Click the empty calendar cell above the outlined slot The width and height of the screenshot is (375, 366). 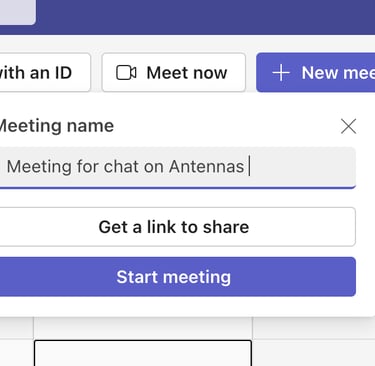click(x=143, y=328)
